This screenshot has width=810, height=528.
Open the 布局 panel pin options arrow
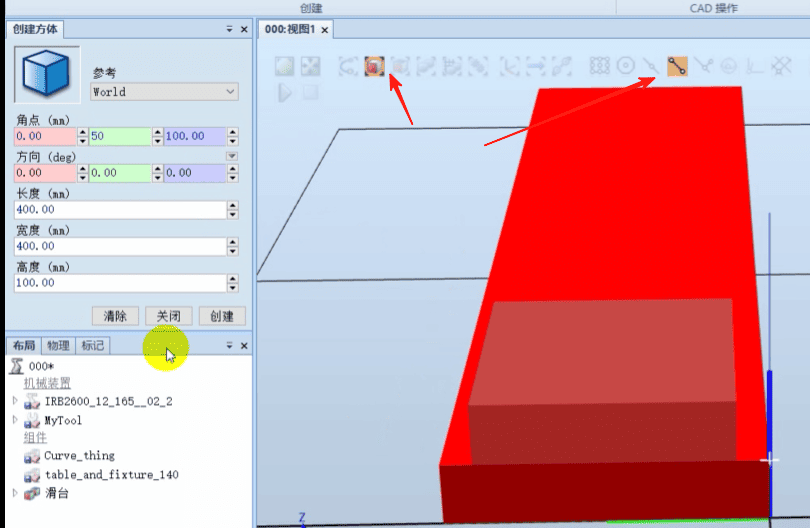point(229,345)
